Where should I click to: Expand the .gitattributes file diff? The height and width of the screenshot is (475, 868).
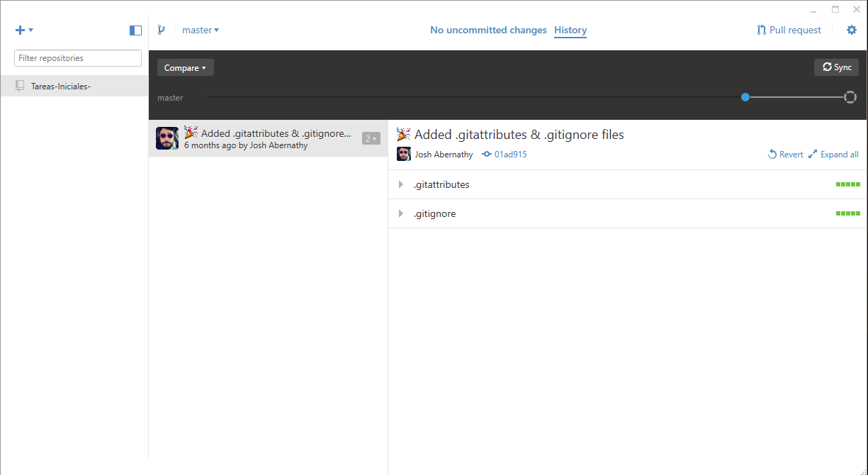click(x=401, y=184)
